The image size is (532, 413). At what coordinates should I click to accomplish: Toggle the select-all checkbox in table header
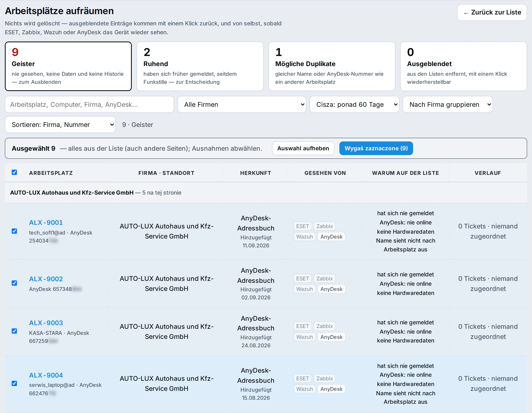[14, 172]
